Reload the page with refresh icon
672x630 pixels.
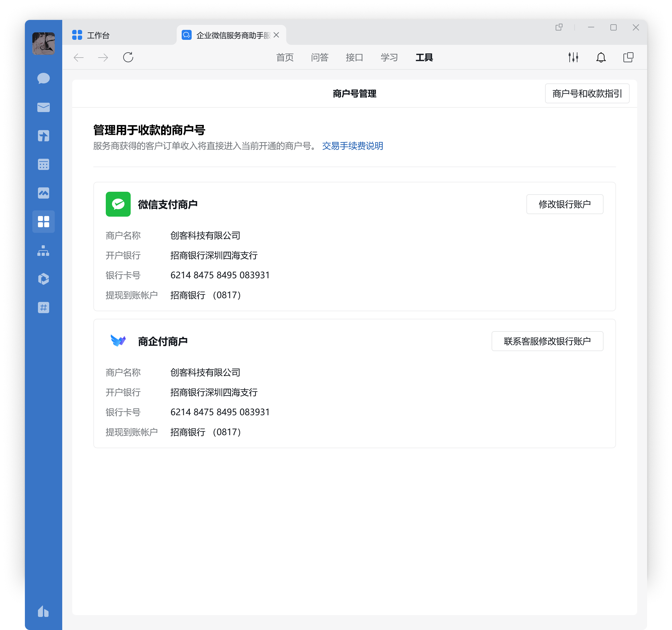coord(128,57)
